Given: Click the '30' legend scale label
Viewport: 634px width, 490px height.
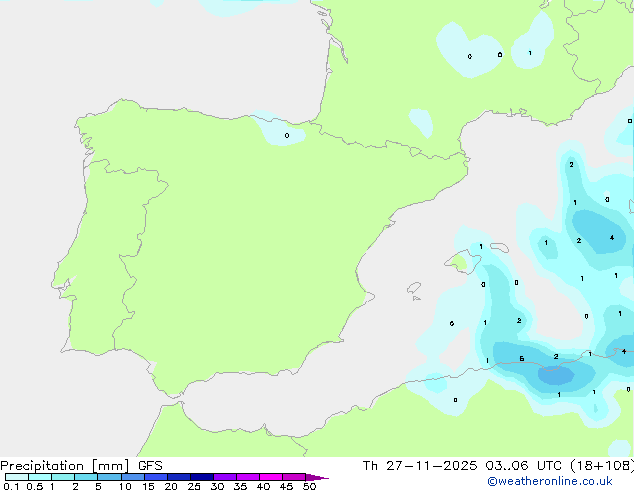Looking at the screenshot, I should 217,486.
